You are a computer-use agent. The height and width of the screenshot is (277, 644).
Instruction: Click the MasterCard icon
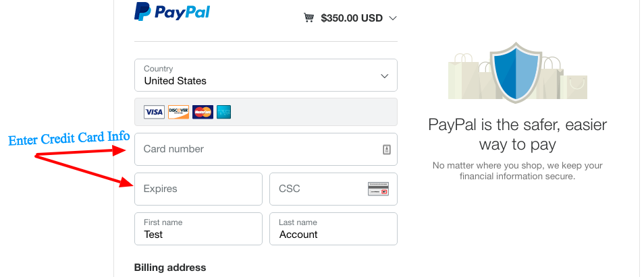203,112
